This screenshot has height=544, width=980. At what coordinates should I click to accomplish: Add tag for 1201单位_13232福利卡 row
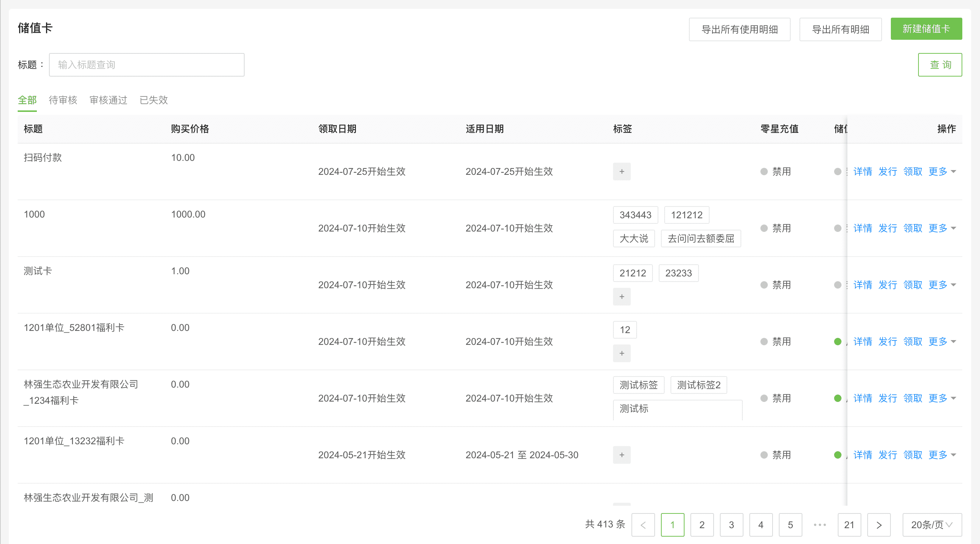621,455
